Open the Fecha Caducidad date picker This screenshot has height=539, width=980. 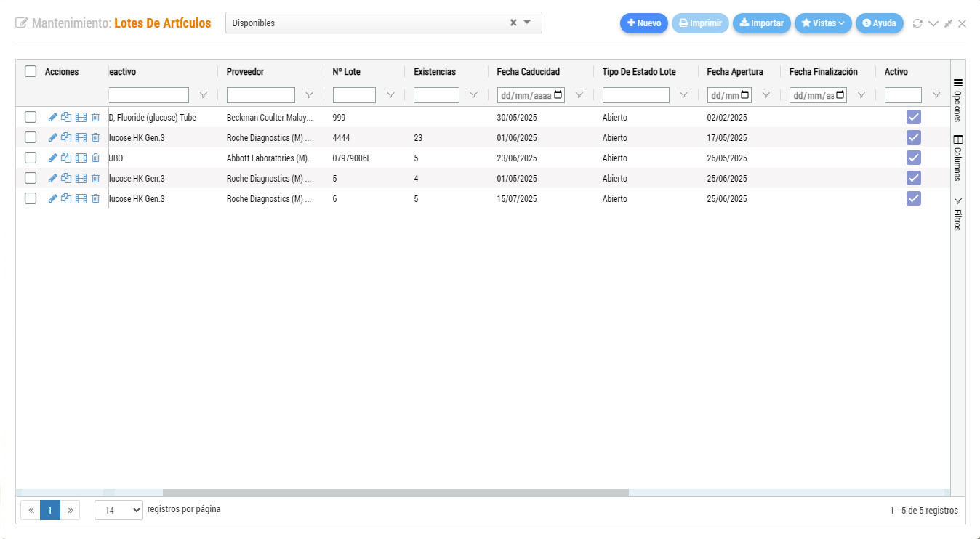coord(558,95)
